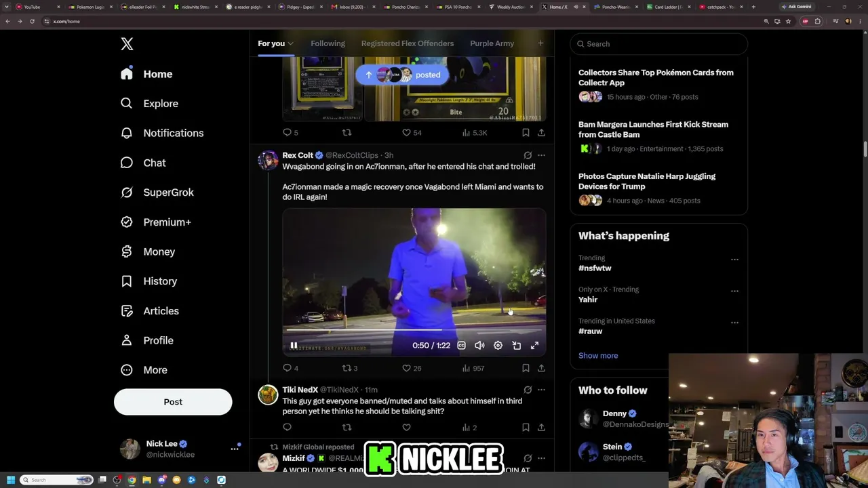This screenshot has width=868, height=488.
Task: Share the Rex Colt post
Action: coord(541,368)
